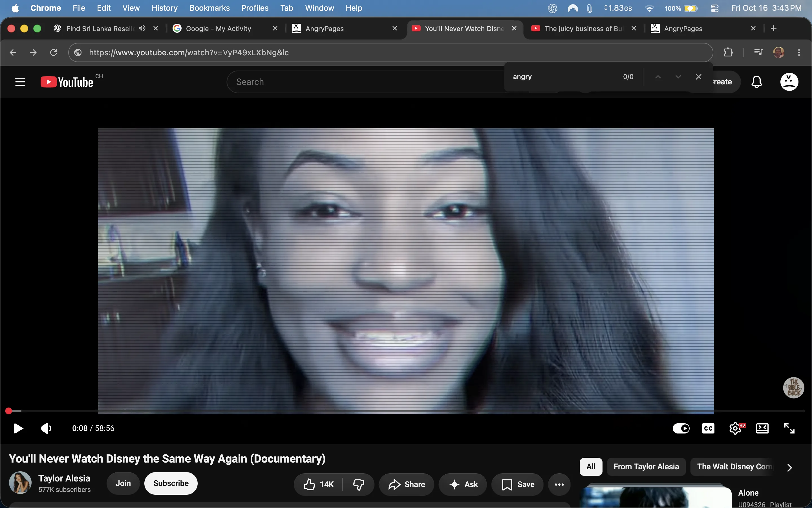Viewport: 812px width, 508px height.
Task: Join the Taylor Alesia channel membership
Action: 123,483
